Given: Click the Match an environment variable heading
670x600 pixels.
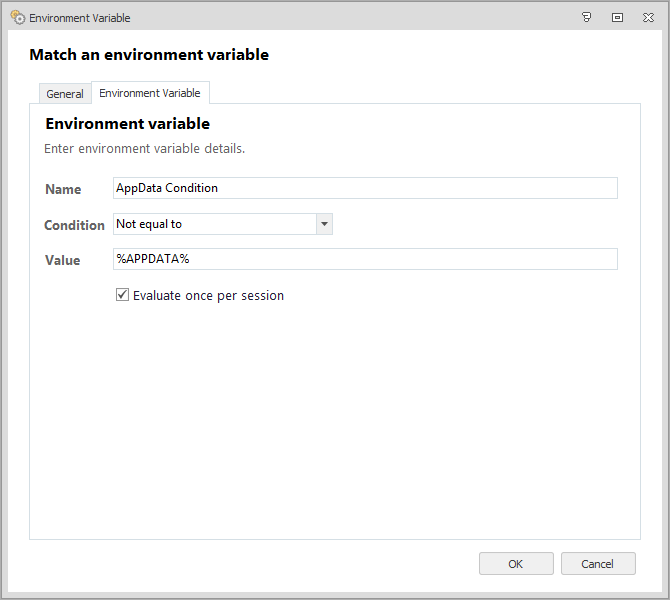Looking at the screenshot, I should coord(149,55).
